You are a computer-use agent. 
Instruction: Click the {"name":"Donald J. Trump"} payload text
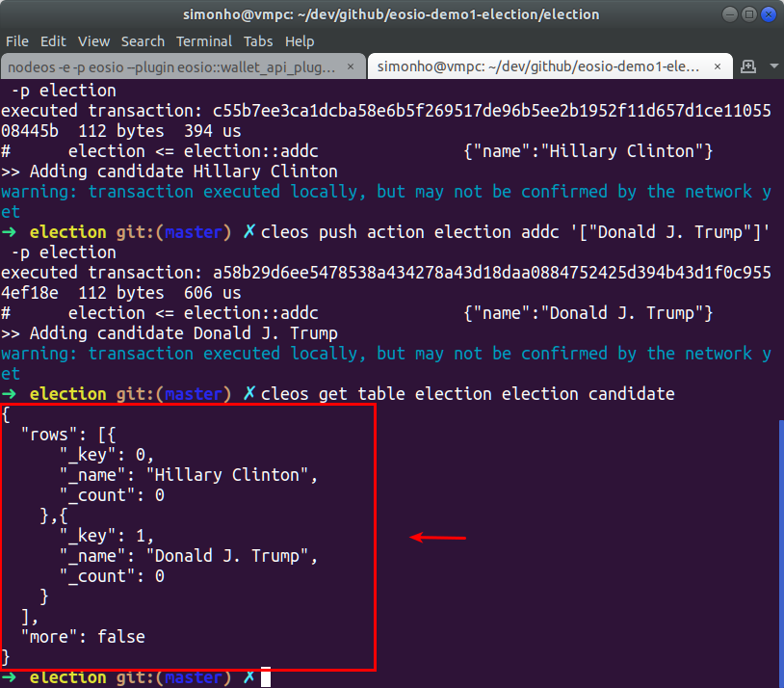(588, 313)
